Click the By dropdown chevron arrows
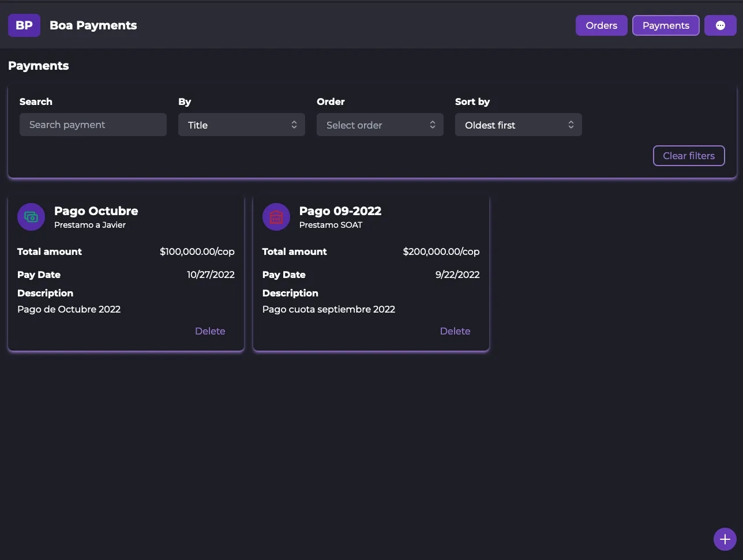 [x=294, y=125]
